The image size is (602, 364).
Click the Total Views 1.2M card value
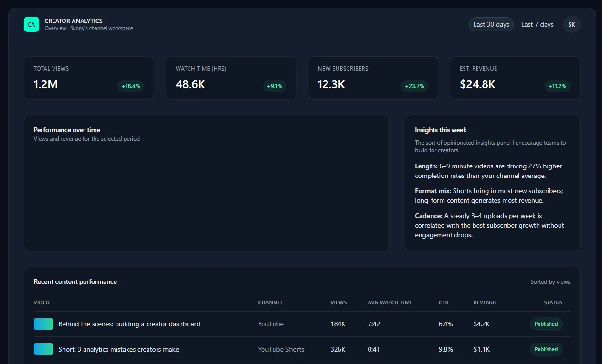(x=46, y=84)
